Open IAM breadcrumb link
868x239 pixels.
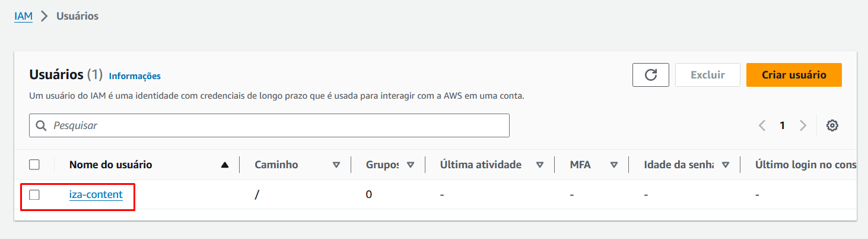coord(23,16)
